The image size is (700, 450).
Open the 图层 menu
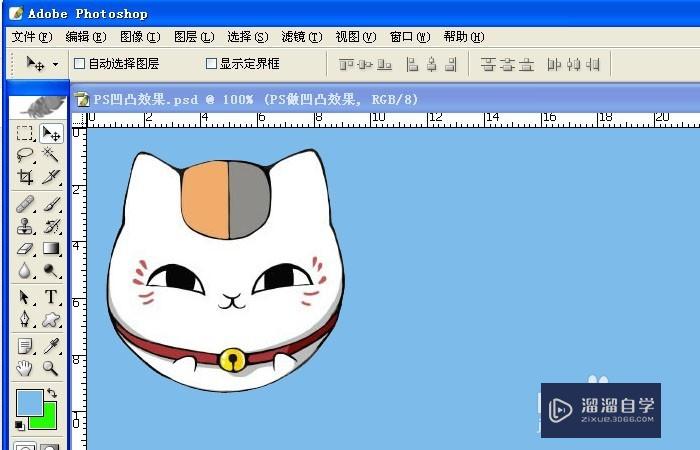(x=194, y=37)
